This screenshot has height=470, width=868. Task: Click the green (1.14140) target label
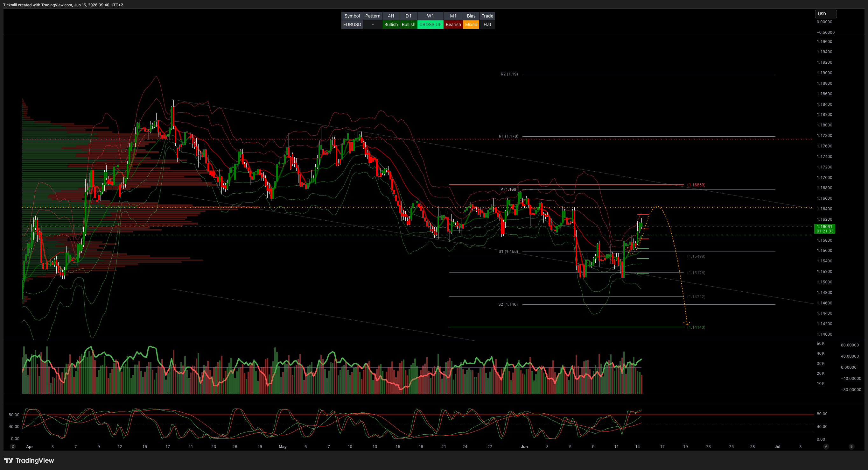(696, 327)
